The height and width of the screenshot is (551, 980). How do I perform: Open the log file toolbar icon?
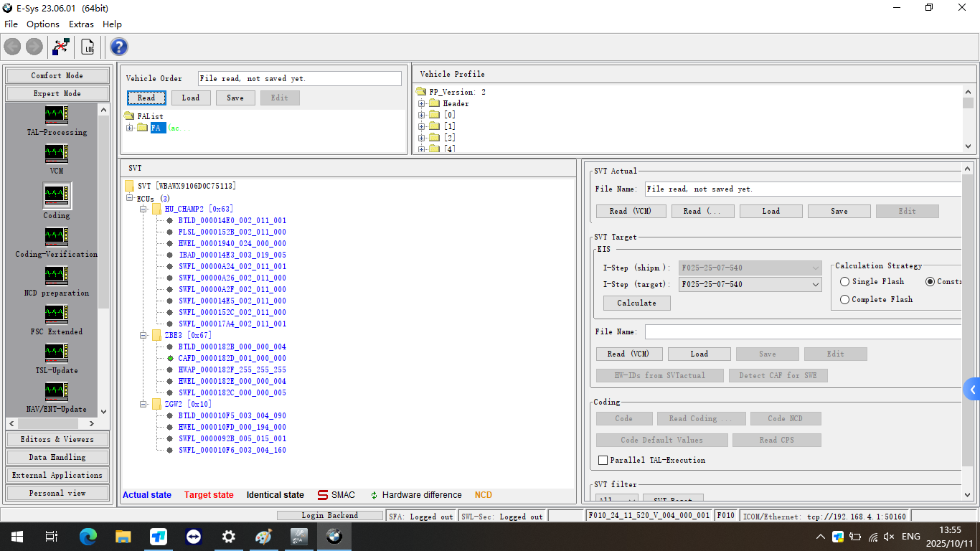point(88,47)
